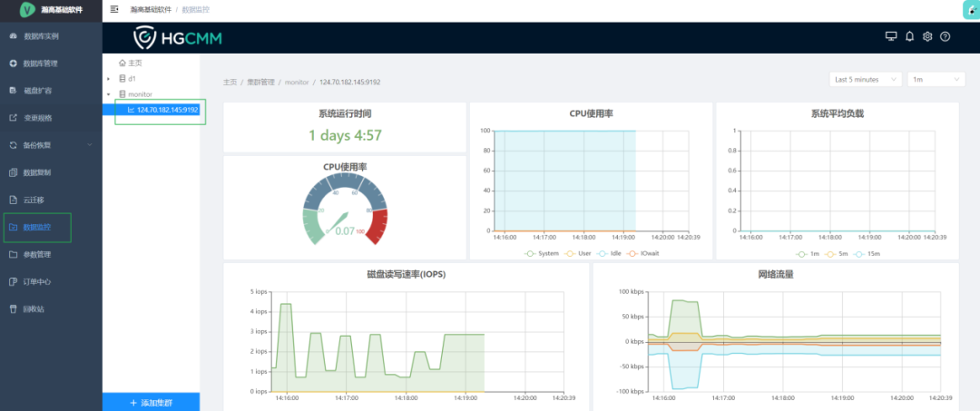The image size is (980, 411).
Task: Click the teal icon at the top right corner
Action: (973, 10)
